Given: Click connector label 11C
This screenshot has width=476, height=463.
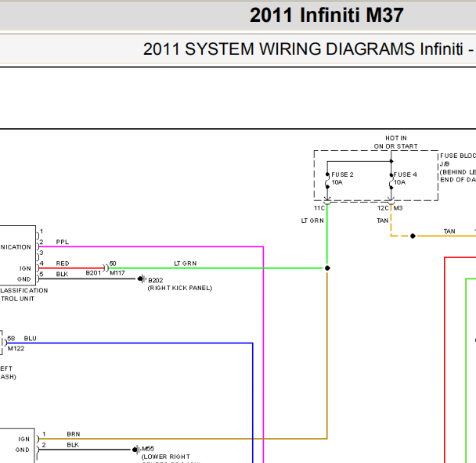Looking at the screenshot, I should tap(319, 208).
